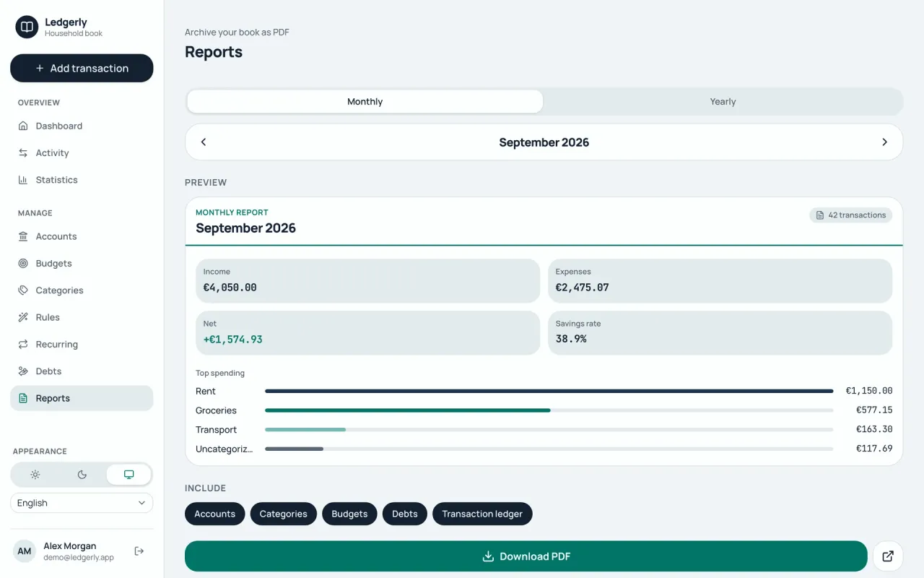Open Debts via its handshake icon
The height and width of the screenshot is (578, 924).
[23, 371]
